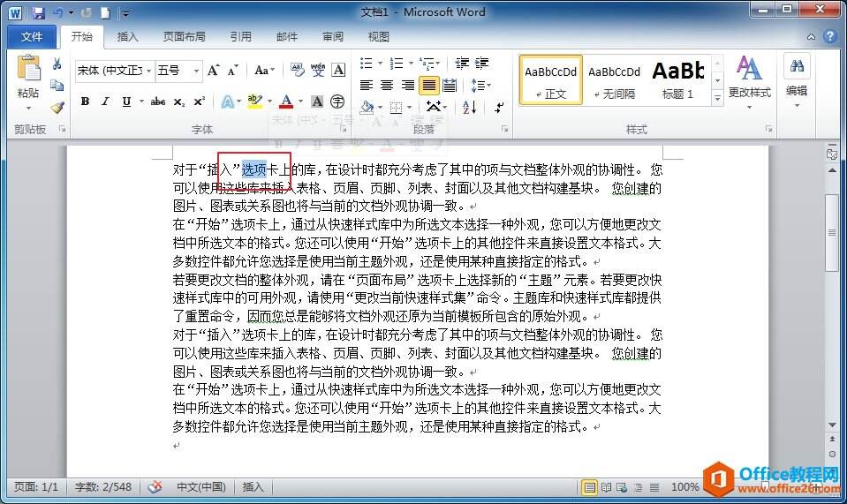Open the Font dialog launcher
This screenshot has height=504, width=847.
[343, 129]
